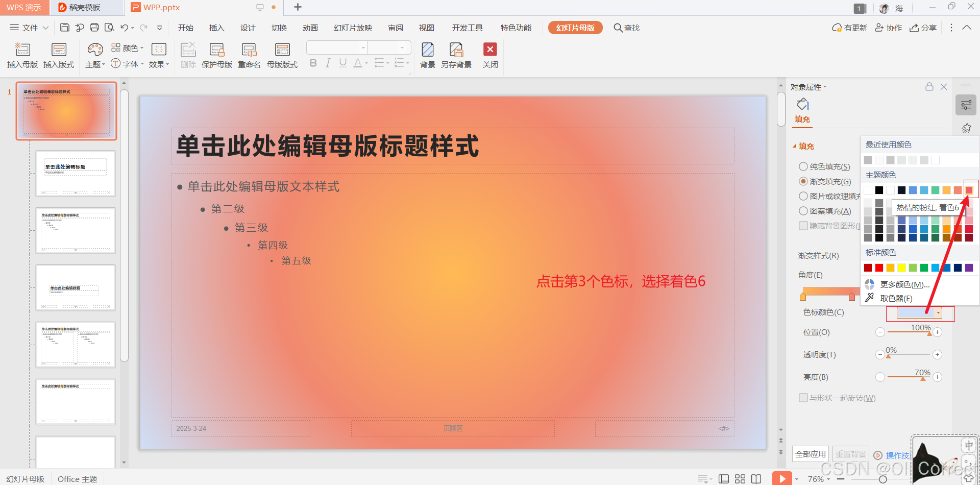This screenshot has width=980, height=485.
Task: Click the middle gradient stop marker
Action: click(851, 297)
